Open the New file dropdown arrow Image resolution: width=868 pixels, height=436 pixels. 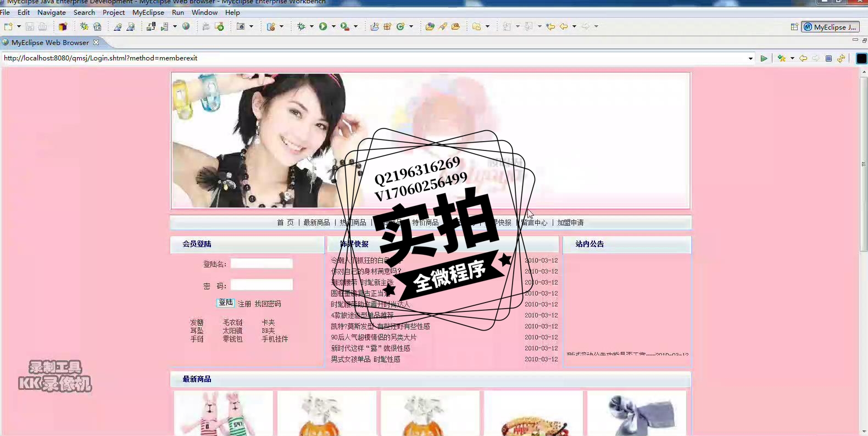tap(19, 26)
